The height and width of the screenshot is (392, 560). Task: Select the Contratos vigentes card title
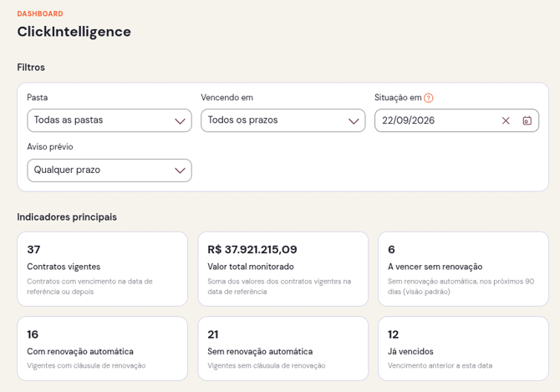64,267
